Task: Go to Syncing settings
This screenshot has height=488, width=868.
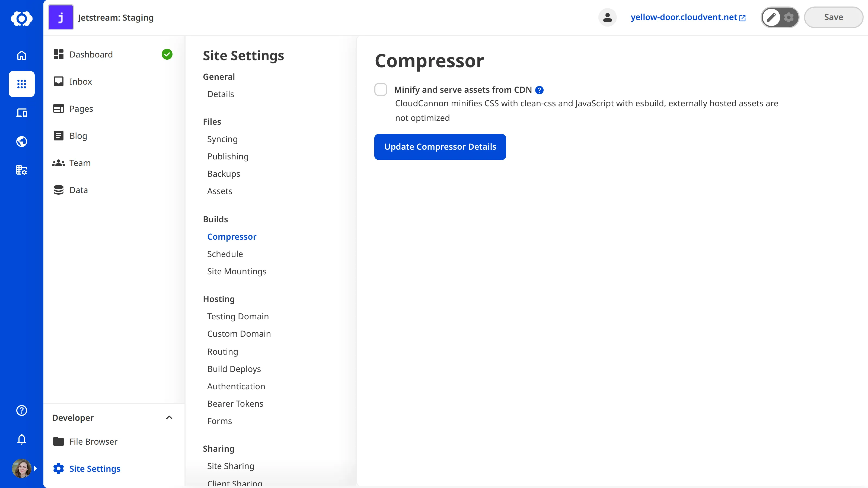Action: [x=222, y=139]
